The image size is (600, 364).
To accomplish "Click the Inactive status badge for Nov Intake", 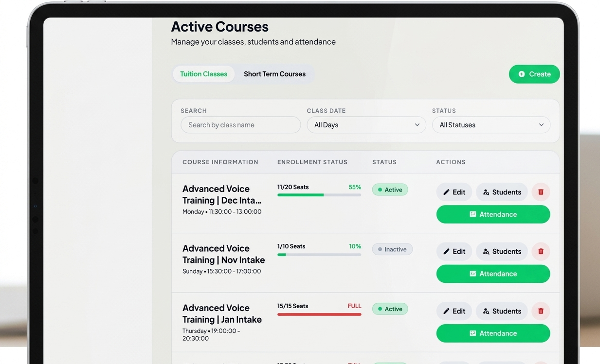I will [x=392, y=249].
